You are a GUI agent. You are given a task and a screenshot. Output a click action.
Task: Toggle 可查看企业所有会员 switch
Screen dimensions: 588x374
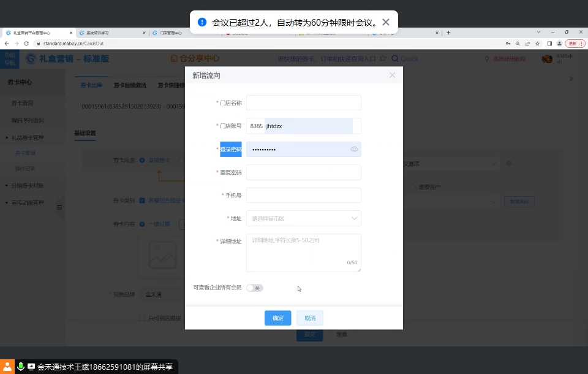[255, 288]
